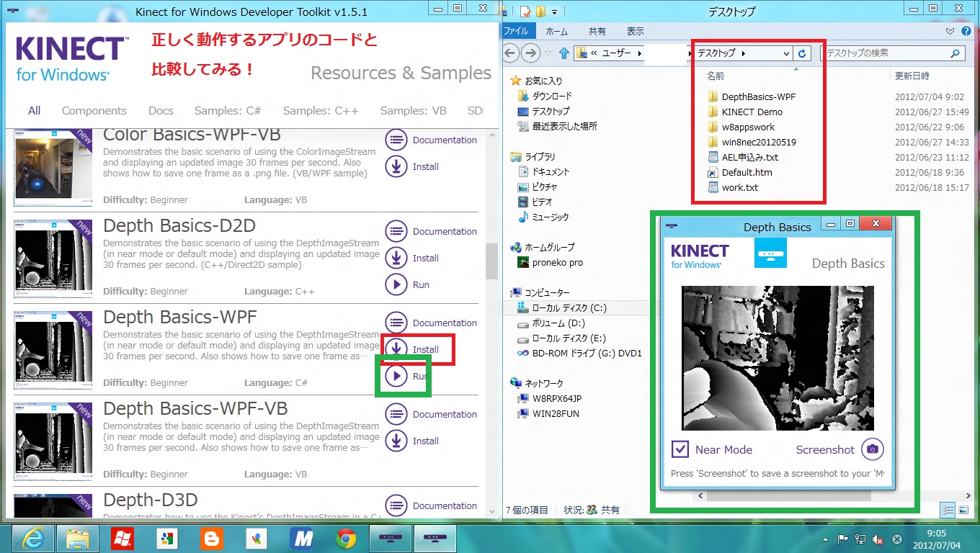Open the Action Center flag in the system tray
The height and width of the screenshot is (553, 980).
coord(842,539)
